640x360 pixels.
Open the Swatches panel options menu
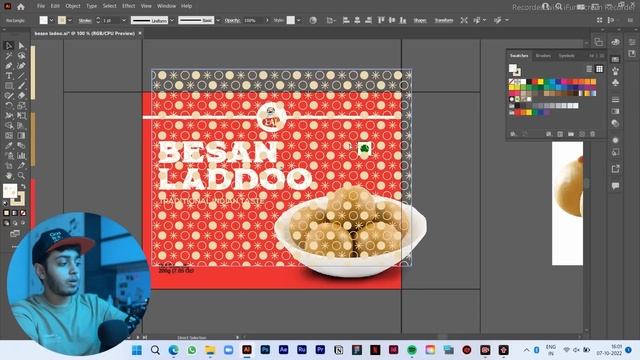(602, 56)
